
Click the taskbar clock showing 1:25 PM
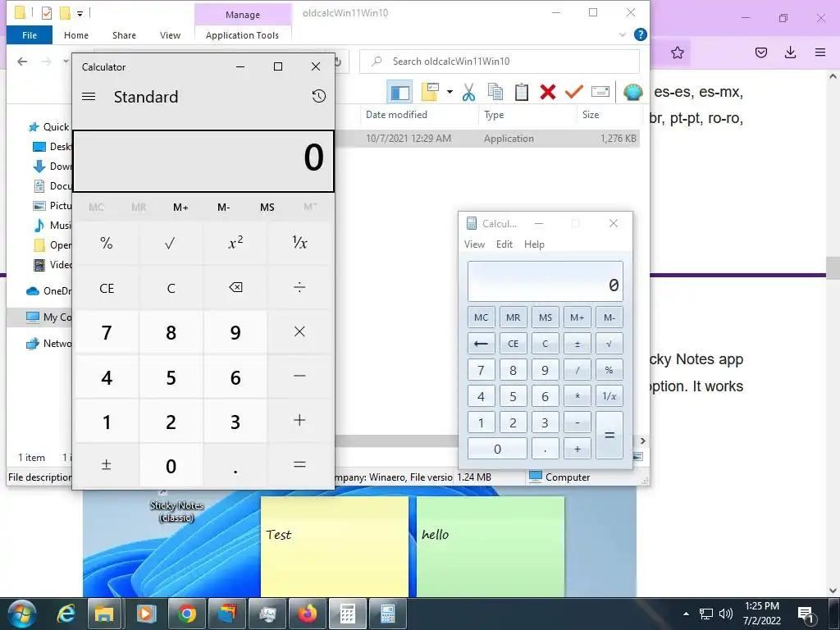coord(762,614)
